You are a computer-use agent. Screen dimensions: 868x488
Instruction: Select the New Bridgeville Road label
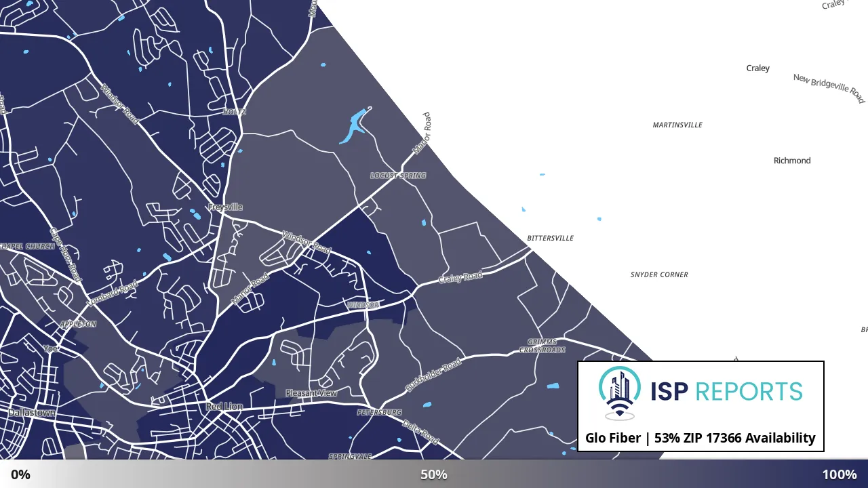pos(829,89)
